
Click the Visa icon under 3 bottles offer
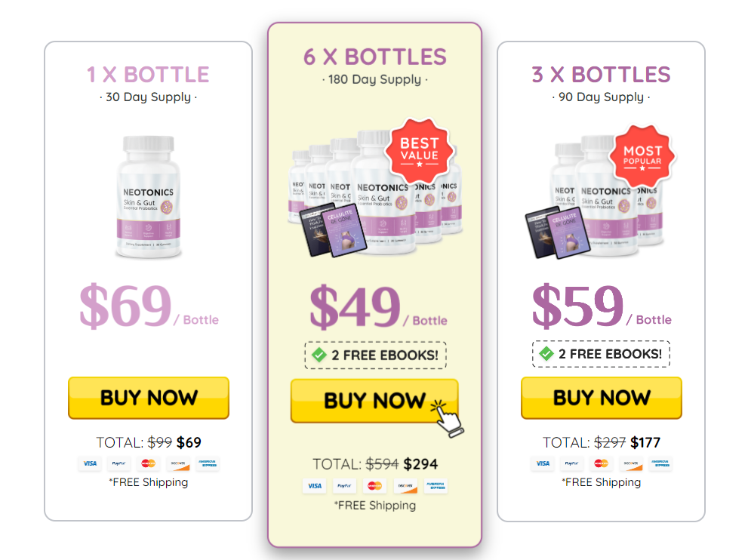point(543,463)
